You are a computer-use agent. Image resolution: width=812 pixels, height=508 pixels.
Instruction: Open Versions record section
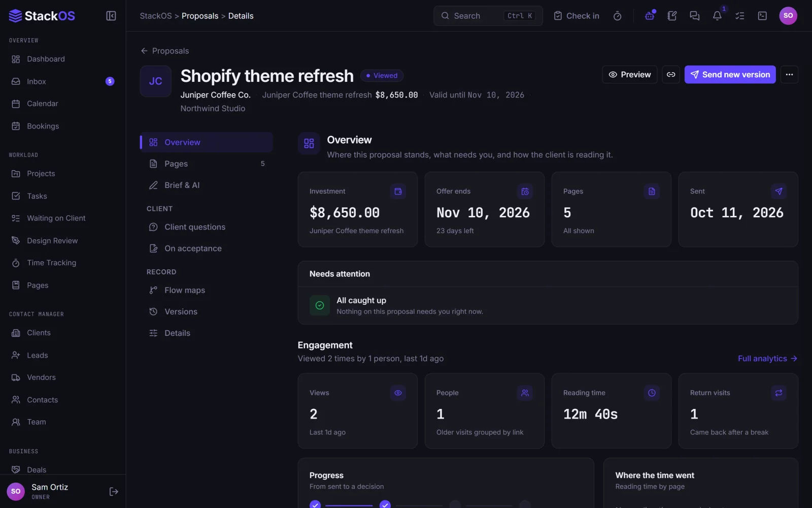207,311
